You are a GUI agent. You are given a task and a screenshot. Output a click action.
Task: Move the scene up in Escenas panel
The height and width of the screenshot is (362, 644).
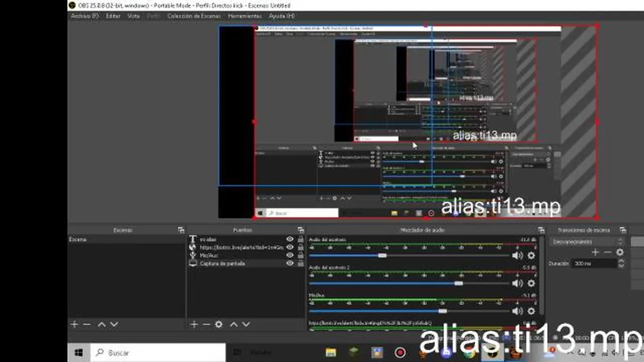[102, 324]
